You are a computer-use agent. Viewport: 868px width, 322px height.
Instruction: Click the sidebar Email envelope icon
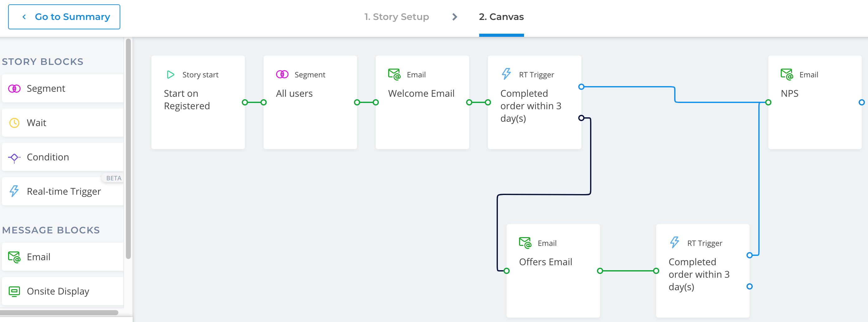(x=15, y=257)
